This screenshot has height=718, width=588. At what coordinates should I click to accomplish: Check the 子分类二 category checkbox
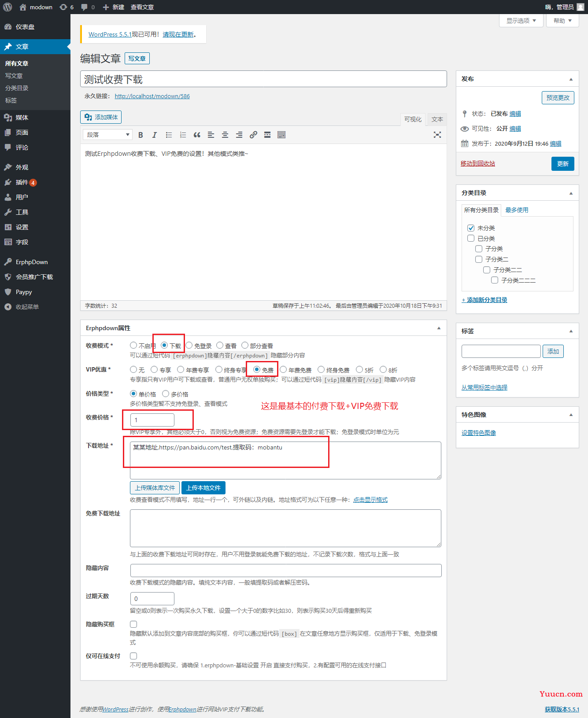coord(479,259)
